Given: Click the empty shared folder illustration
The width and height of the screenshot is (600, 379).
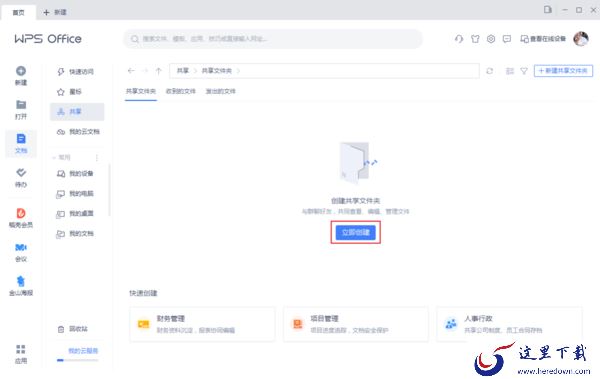Looking at the screenshot, I should (358, 162).
